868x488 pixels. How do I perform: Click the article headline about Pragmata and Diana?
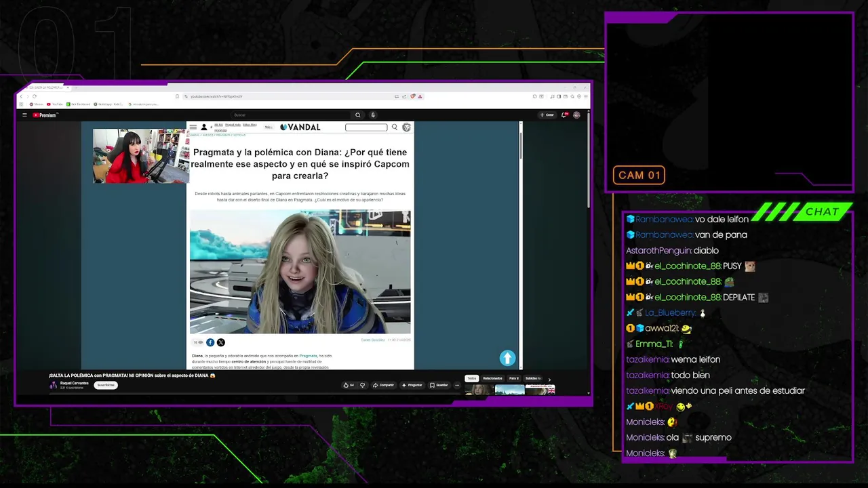(300, 164)
